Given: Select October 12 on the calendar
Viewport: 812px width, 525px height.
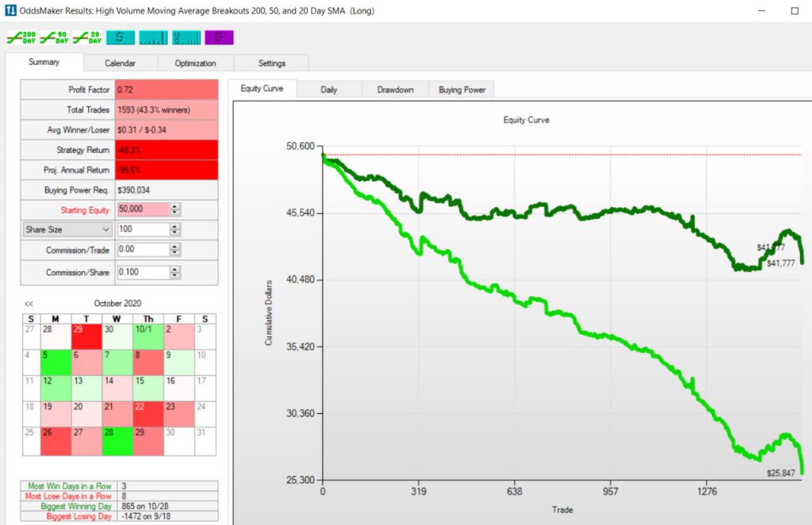Looking at the screenshot, I should pyautogui.click(x=56, y=389).
